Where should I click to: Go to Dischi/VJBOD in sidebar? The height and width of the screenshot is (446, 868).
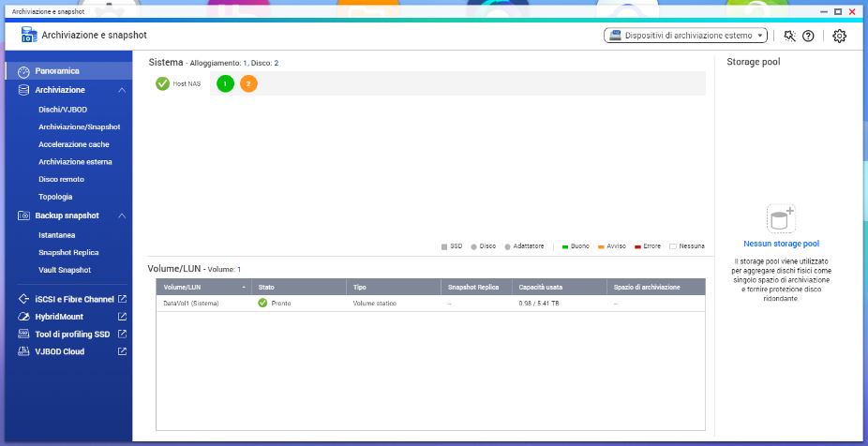coord(63,110)
